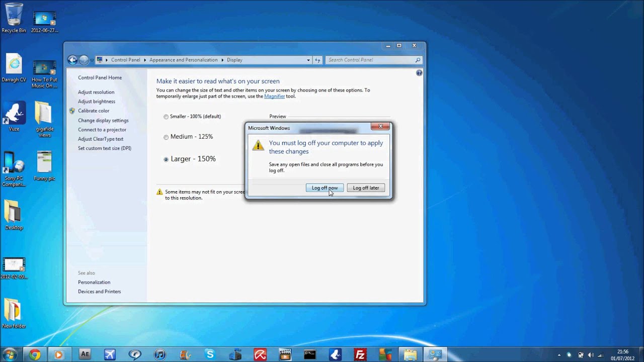The image size is (644, 362).
Task: Select the New folder desktop icon
Action: 14,313
